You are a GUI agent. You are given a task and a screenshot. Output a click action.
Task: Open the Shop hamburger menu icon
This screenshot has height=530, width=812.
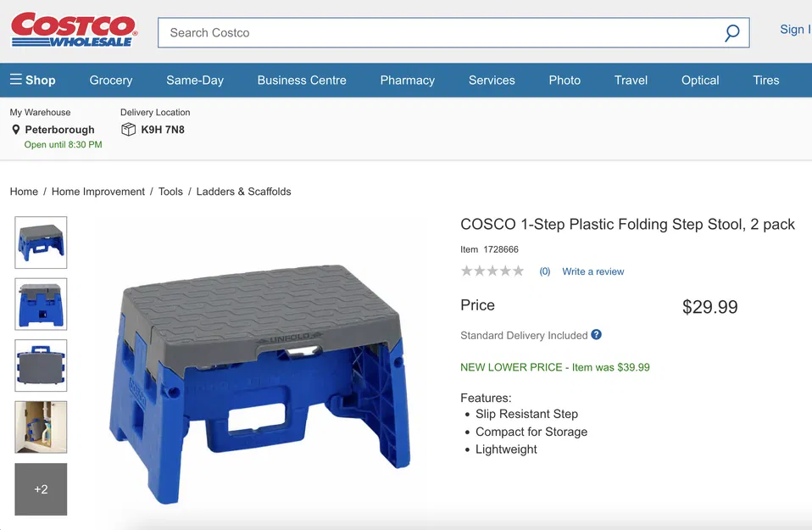coord(16,80)
